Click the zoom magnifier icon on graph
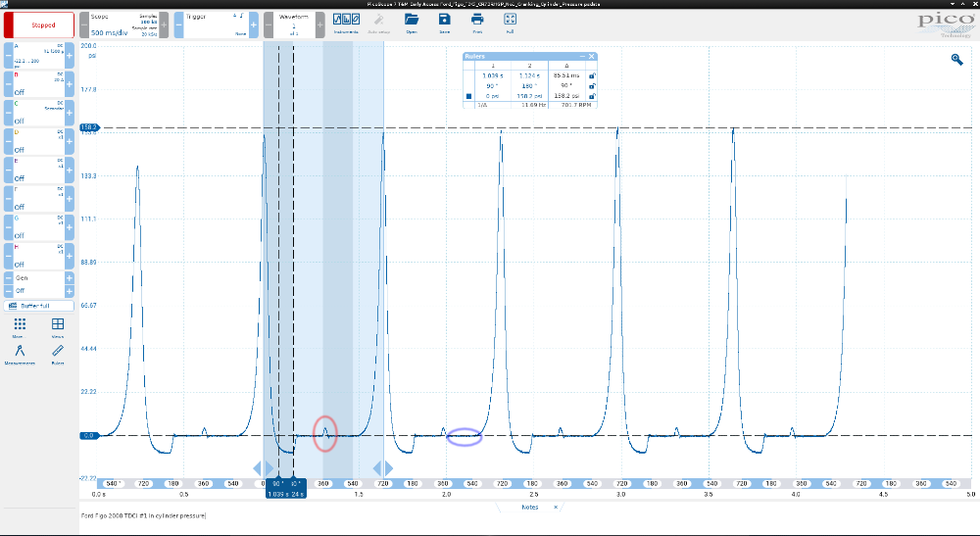The width and height of the screenshot is (980, 536). [956, 60]
